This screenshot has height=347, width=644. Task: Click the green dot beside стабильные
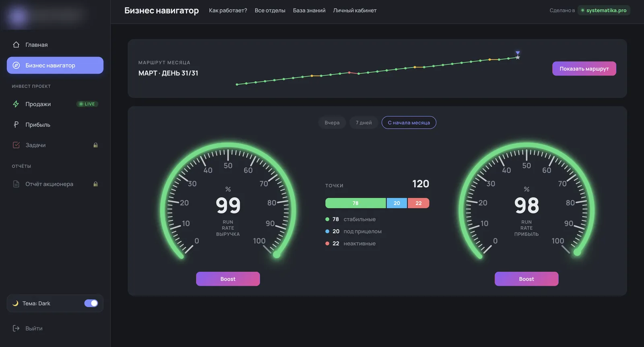[327, 219]
